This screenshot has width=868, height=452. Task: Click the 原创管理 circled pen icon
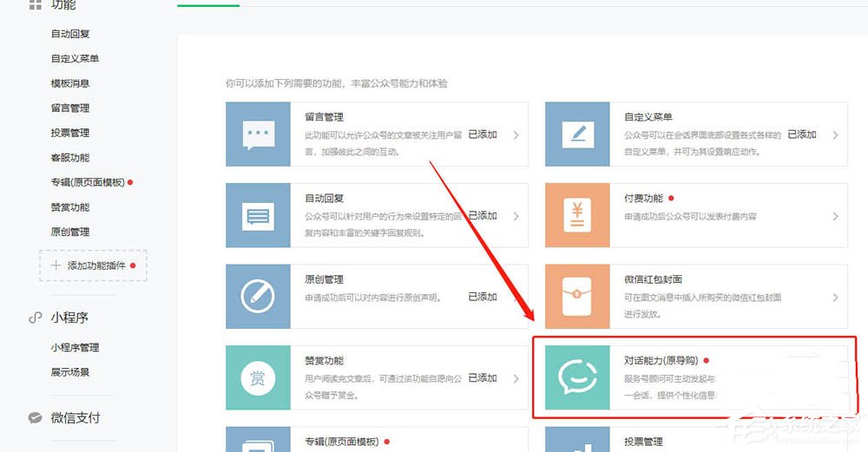(258, 297)
